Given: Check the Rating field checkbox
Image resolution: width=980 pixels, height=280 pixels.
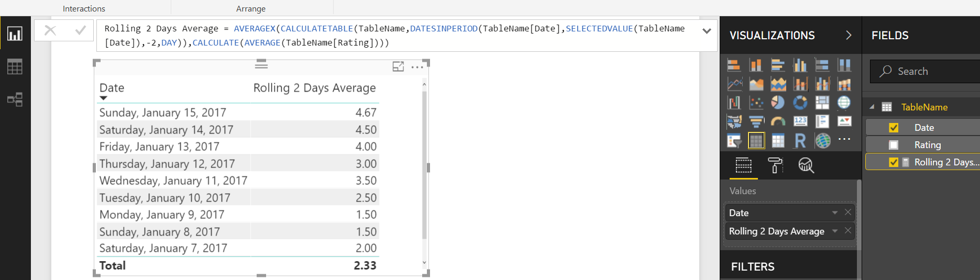Looking at the screenshot, I should 894,145.
